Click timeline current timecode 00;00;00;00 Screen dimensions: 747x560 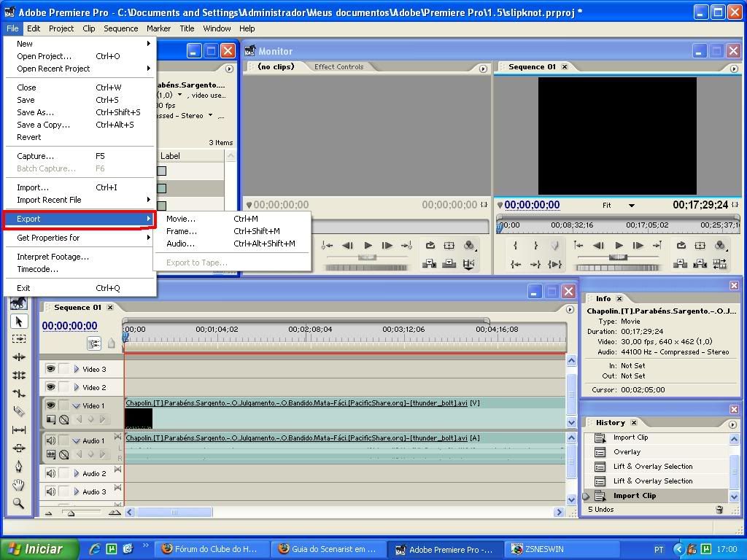point(69,326)
